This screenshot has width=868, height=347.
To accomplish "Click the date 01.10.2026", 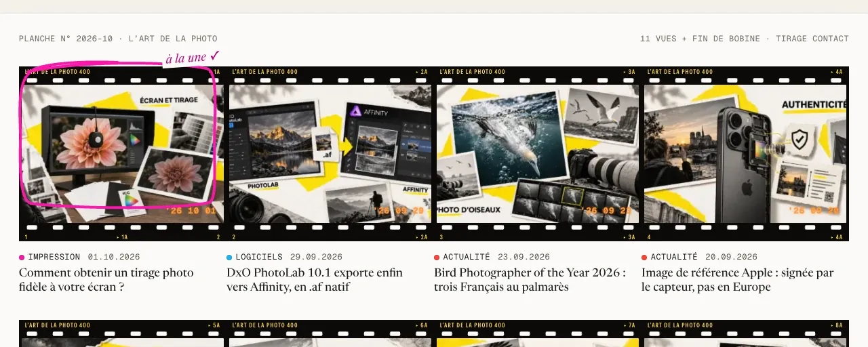I will pyautogui.click(x=114, y=258).
